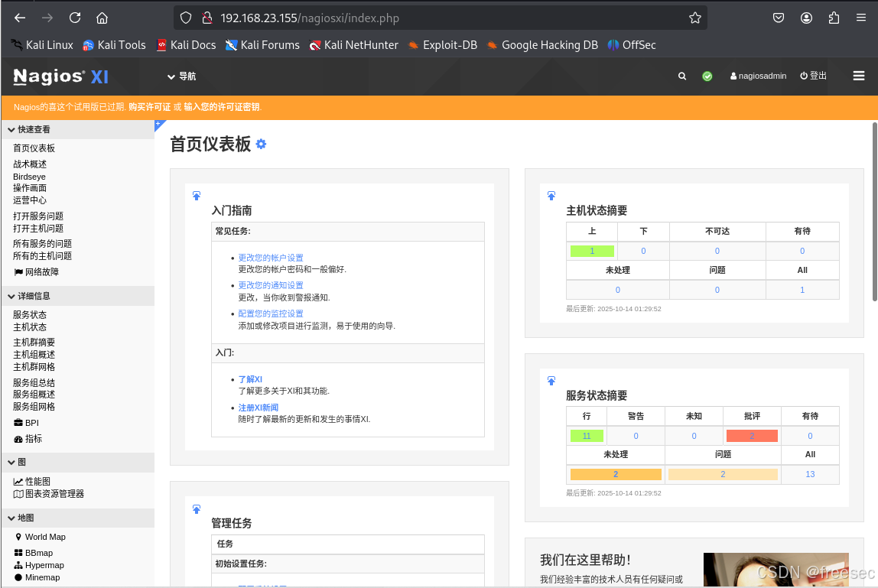Screen dimensions: 878x588
Task: Open the 更改您的通知设置 link
Action: (271, 286)
